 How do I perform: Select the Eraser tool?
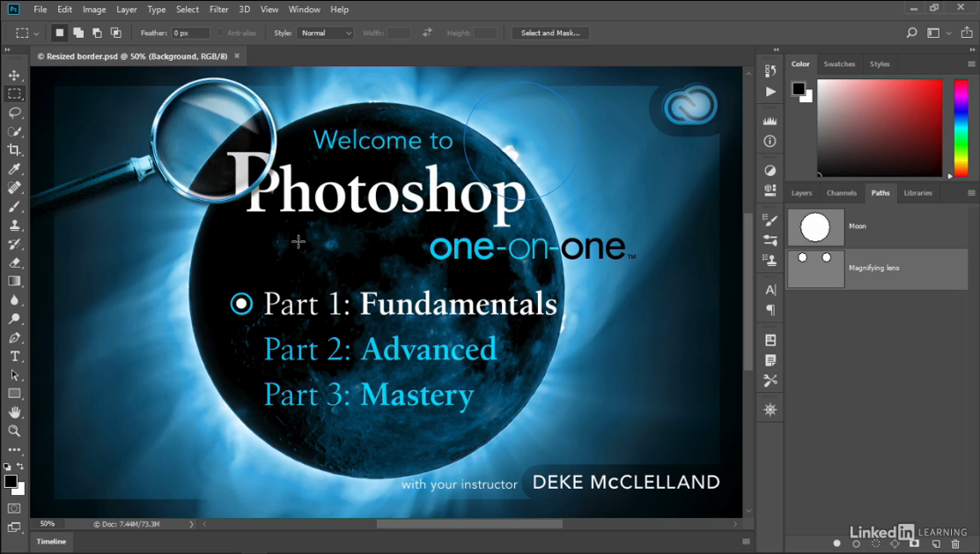tap(14, 262)
